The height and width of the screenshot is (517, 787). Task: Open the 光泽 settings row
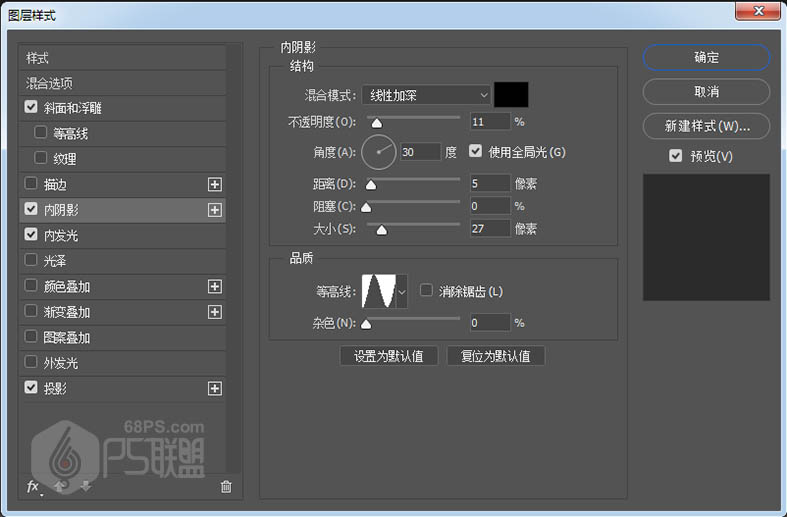coord(122,261)
